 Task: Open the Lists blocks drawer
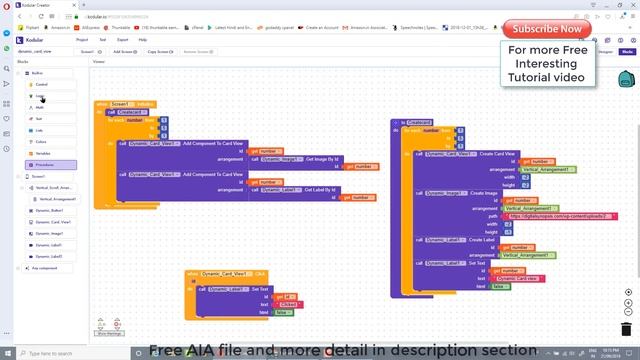tap(51, 130)
